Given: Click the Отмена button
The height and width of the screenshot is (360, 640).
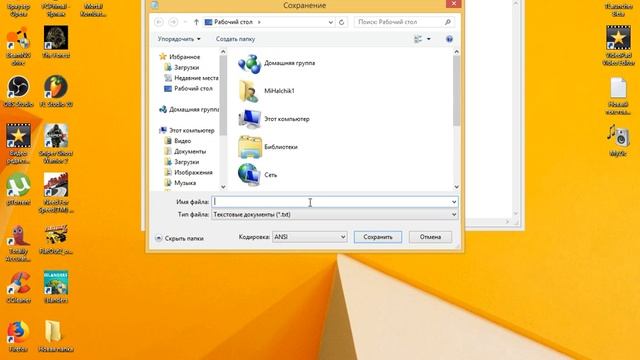Looking at the screenshot, I should tap(430, 237).
